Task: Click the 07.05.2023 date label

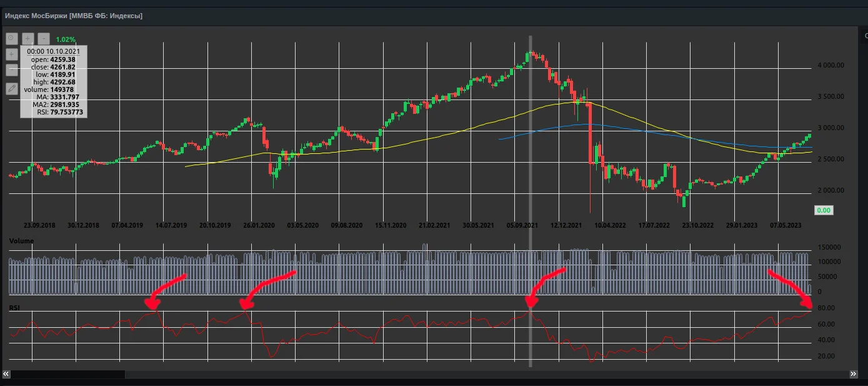Action: pos(786,225)
